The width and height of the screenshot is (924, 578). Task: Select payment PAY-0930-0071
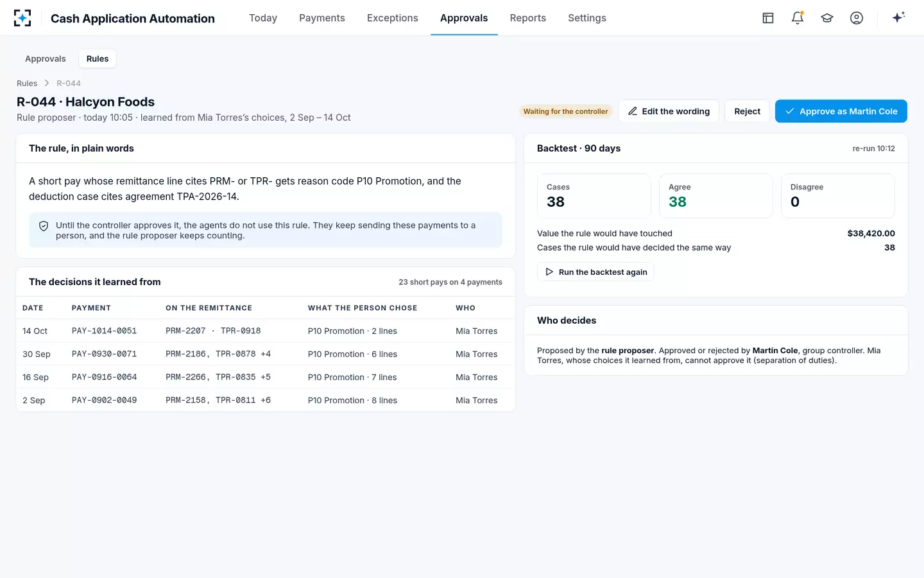point(105,354)
